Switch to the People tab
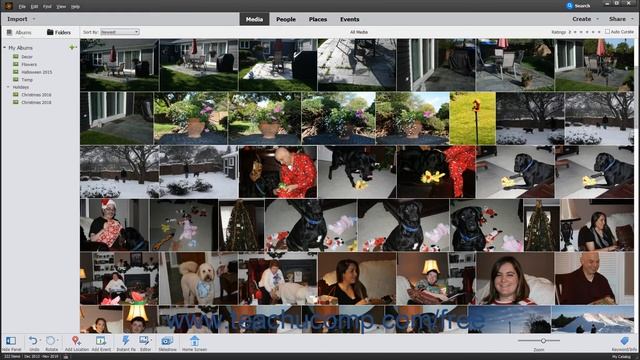The width and height of the screenshot is (640, 360). [286, 19]
